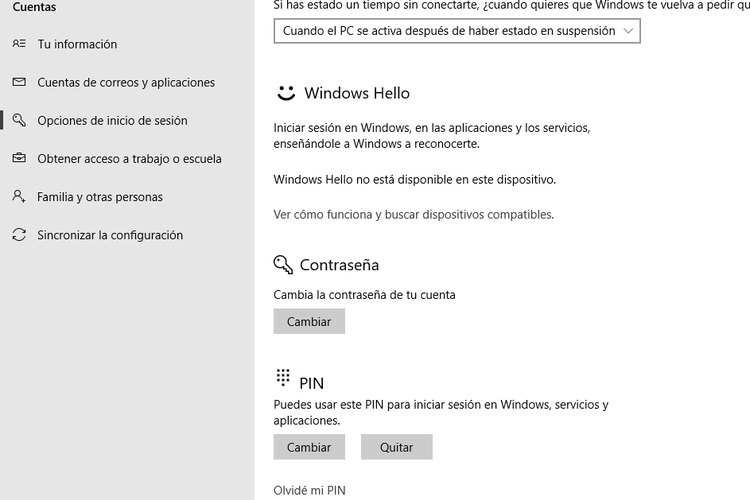Screen dimensions: 750x500
Task: Click the briefcase icon for trabajo o escuela
Action: [19, 158]
